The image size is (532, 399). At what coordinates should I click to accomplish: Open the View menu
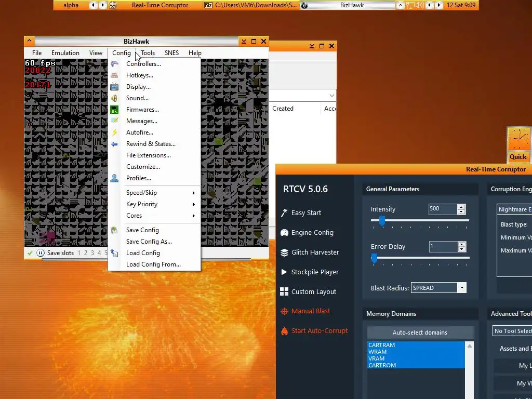96,53
